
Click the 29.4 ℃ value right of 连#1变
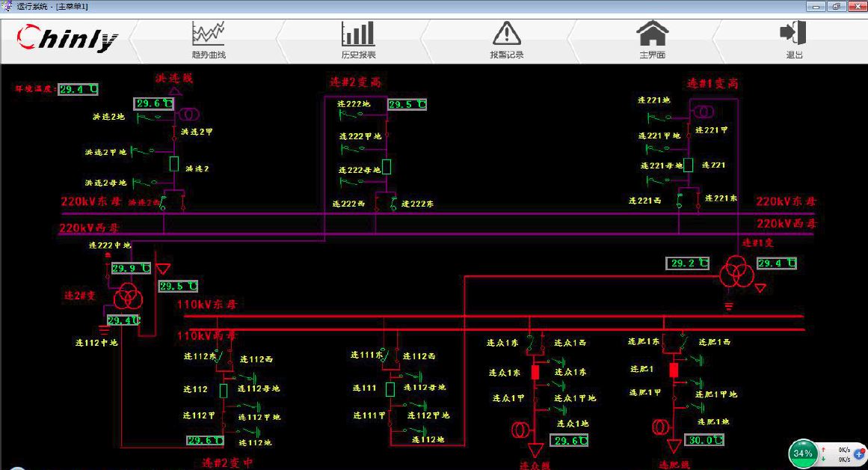[777, 263]
